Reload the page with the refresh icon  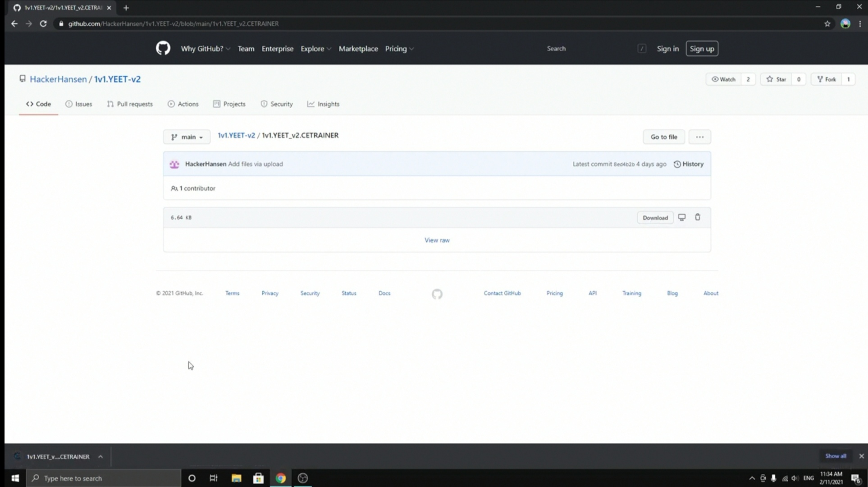click(x=43, y=23)
